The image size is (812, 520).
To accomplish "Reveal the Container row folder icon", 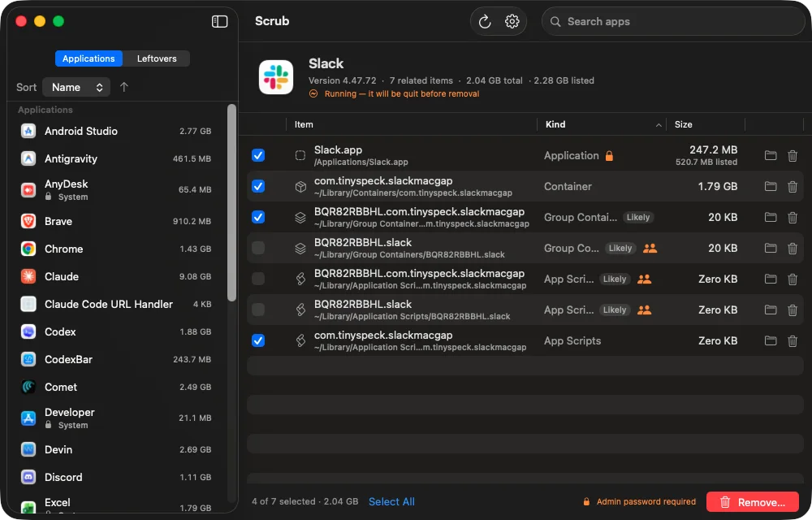I will (771, 186).
